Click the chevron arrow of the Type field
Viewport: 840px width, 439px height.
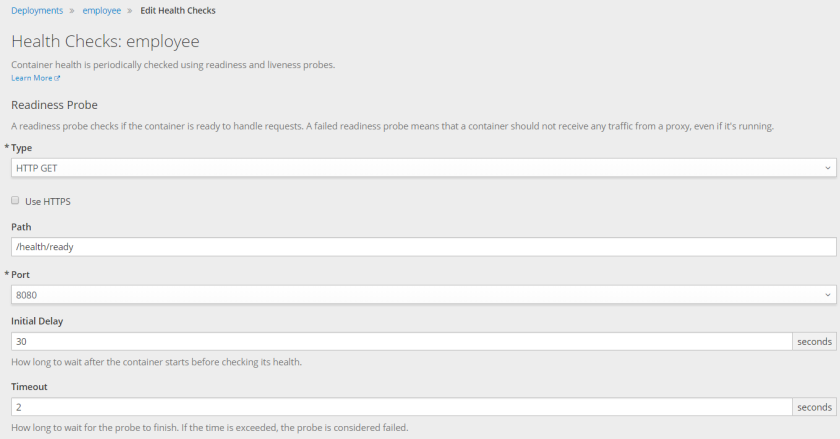(828, 168)
